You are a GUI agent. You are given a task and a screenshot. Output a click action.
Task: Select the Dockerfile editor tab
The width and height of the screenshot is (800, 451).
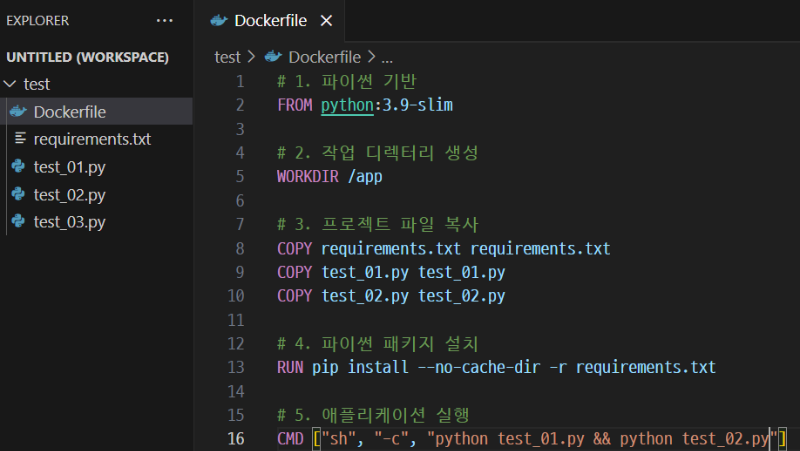tap(269, 21)
